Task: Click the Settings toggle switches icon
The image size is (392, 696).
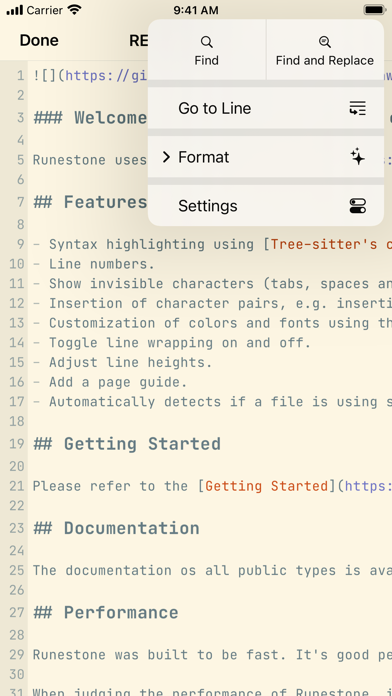Action: coord(358,206)
